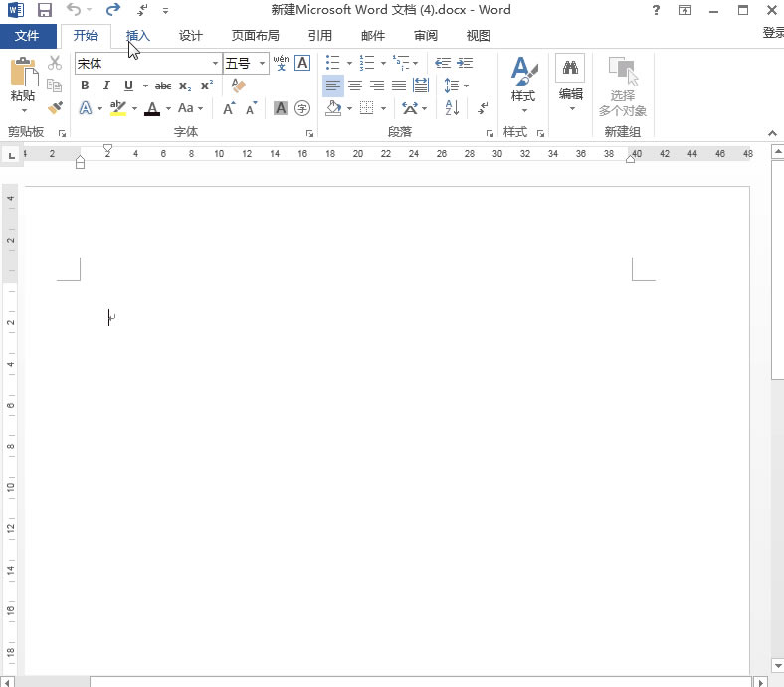The width and height of the screenshot is (784, 687).
Task: Click vertical scrollbar down arrow
Action: pos(777,666)
